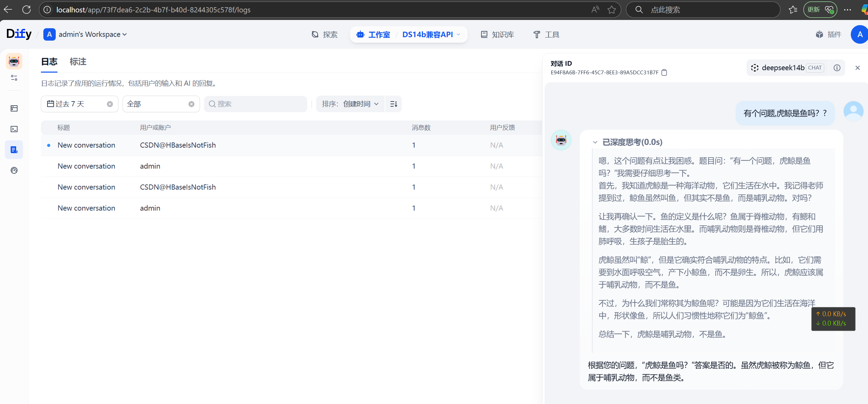Click the browser refresh icon

[26, 10]
